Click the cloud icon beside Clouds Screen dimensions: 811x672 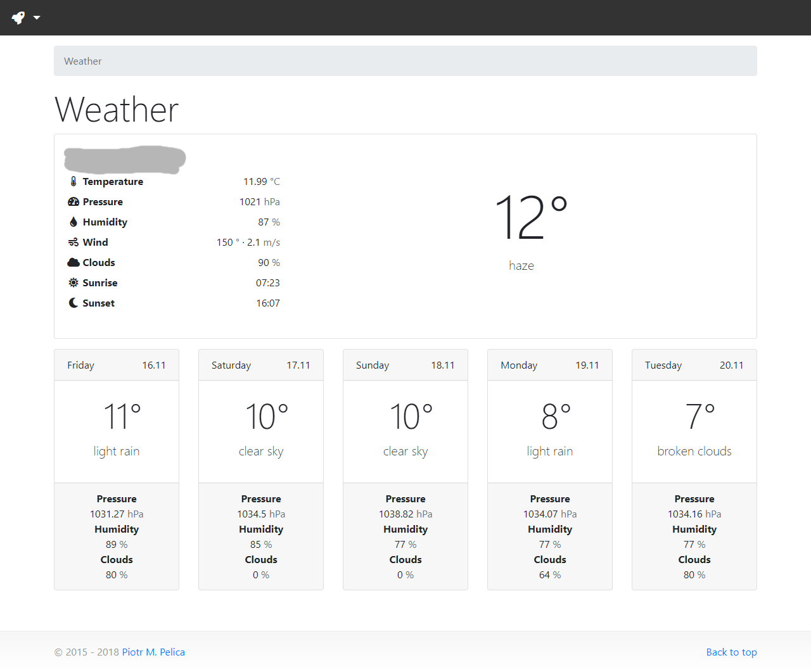click(x=73, y=263)
